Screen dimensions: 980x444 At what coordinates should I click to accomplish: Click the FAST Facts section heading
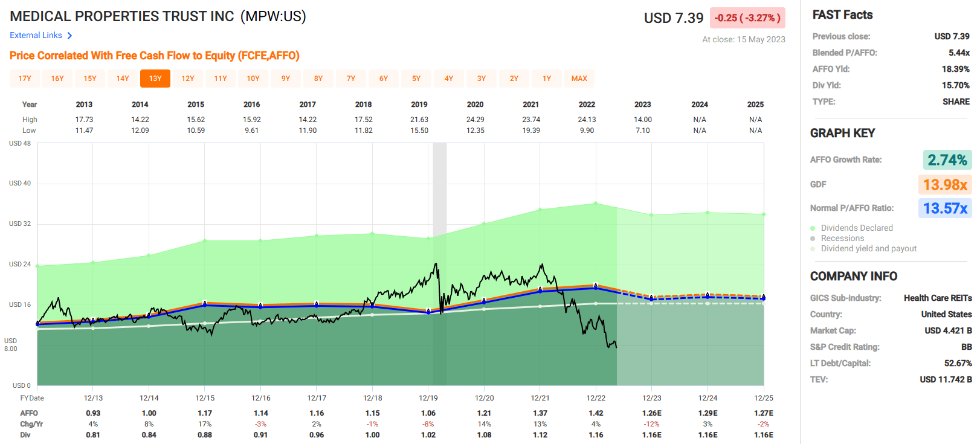coord(842,14)
